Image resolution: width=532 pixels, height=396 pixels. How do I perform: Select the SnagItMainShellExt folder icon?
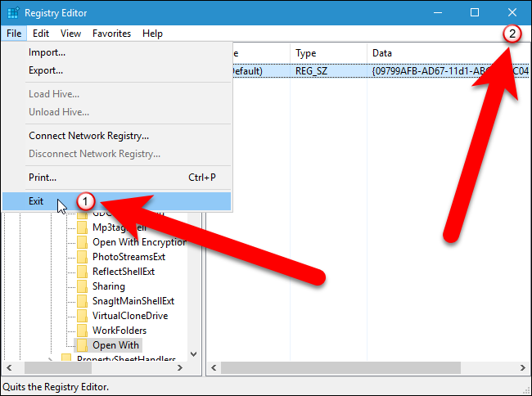(x=82, y=301)
